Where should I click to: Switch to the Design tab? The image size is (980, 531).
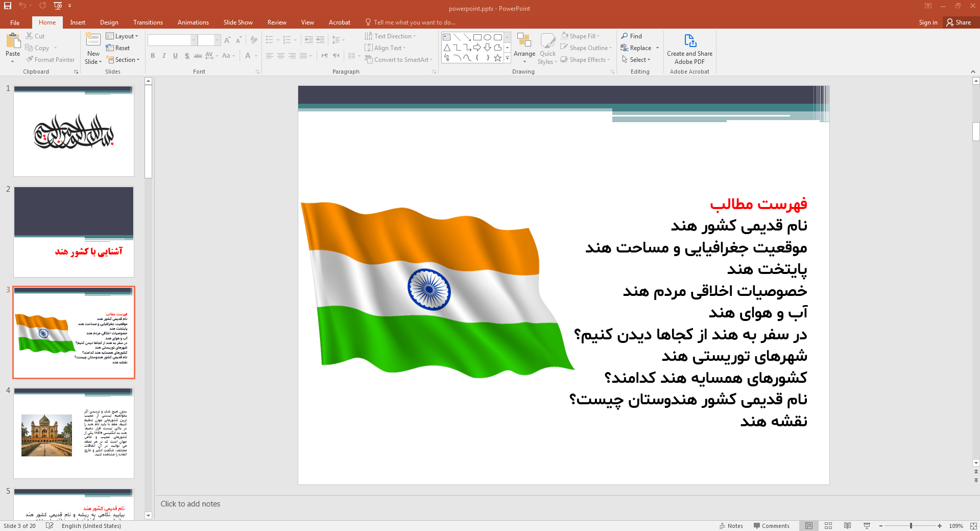(109, 22)
